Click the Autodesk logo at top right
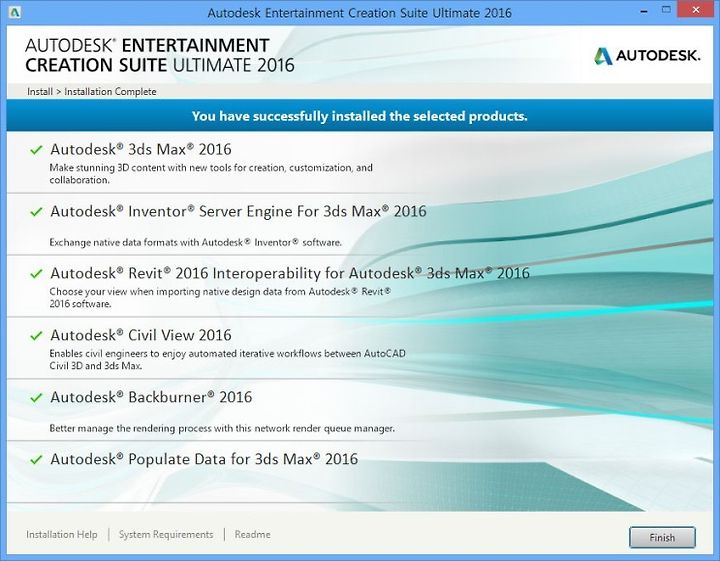This screenshot has height=561, width=720. [x=647, y=56]
